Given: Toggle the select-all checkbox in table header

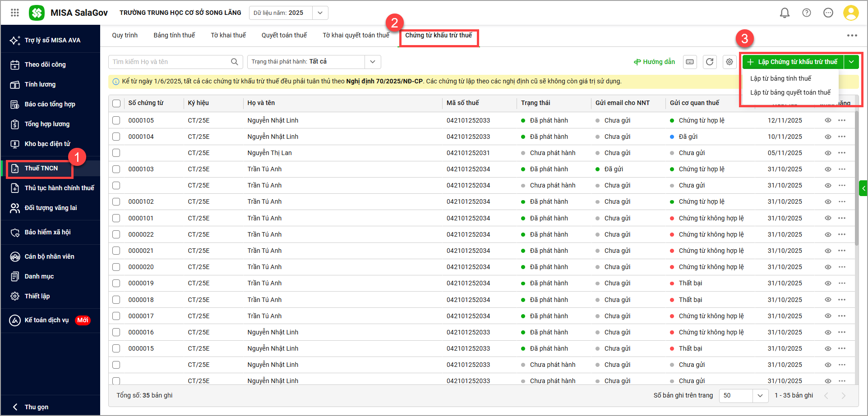Looking at the screenshot, I should click(x=116, y=103).
